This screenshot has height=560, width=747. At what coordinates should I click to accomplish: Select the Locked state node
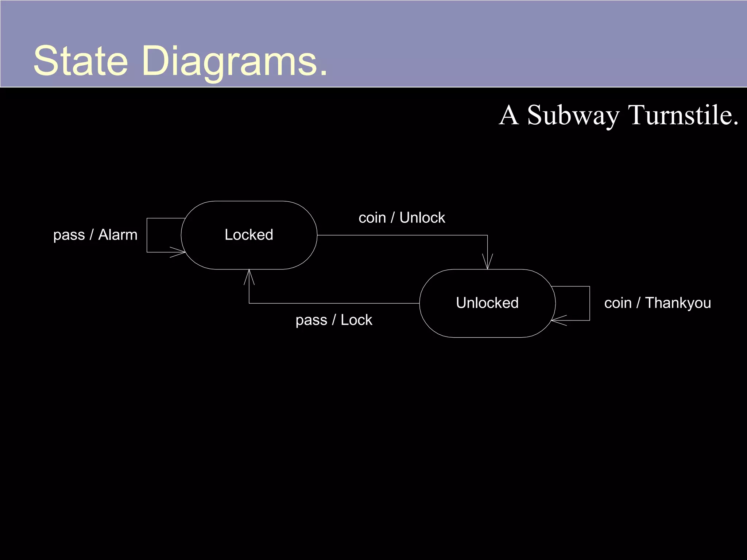point(249,235)
